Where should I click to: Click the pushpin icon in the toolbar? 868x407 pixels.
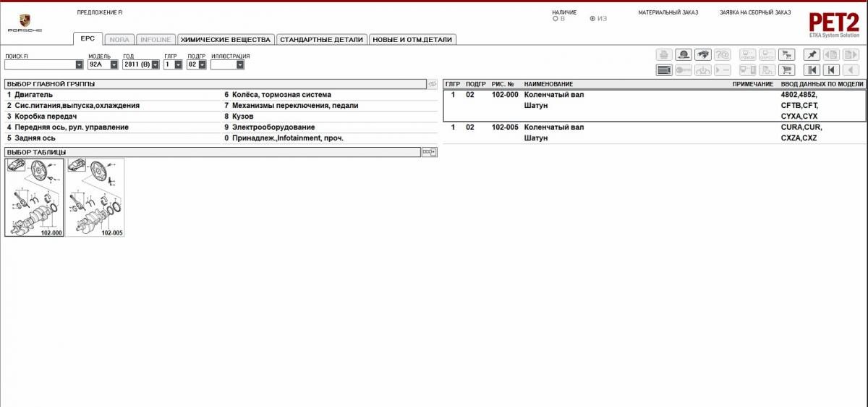pos(812,55)
